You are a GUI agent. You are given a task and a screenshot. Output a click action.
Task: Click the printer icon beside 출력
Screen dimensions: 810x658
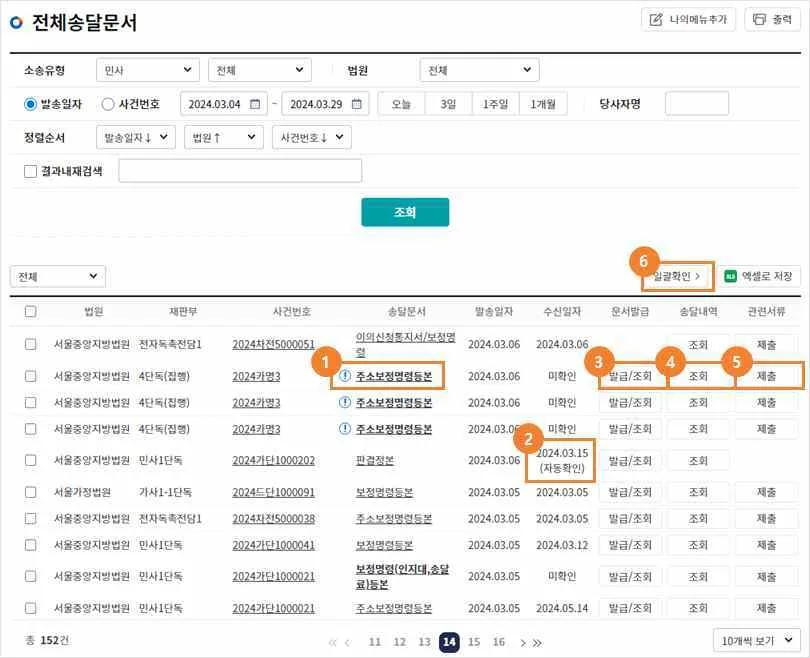759,20
